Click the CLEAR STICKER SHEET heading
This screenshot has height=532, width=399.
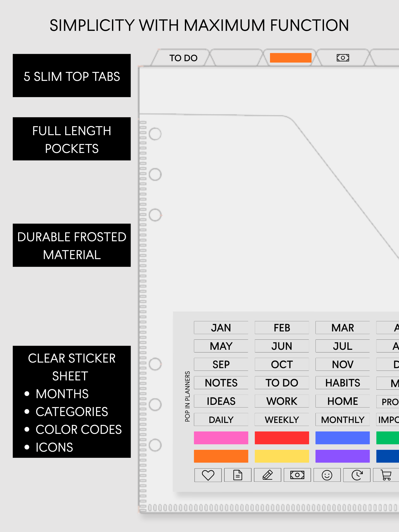[x=71, y=367]
